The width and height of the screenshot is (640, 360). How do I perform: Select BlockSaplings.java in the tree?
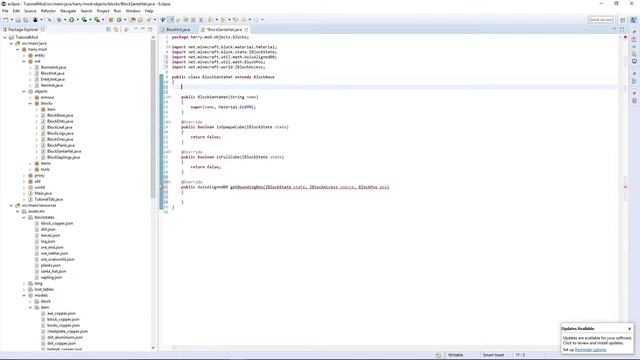(63, 157)
